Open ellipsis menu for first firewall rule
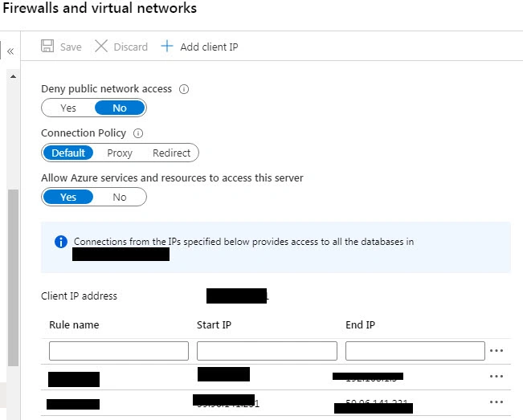This screenshot has height=420, width=523. [x=496, y=377]
